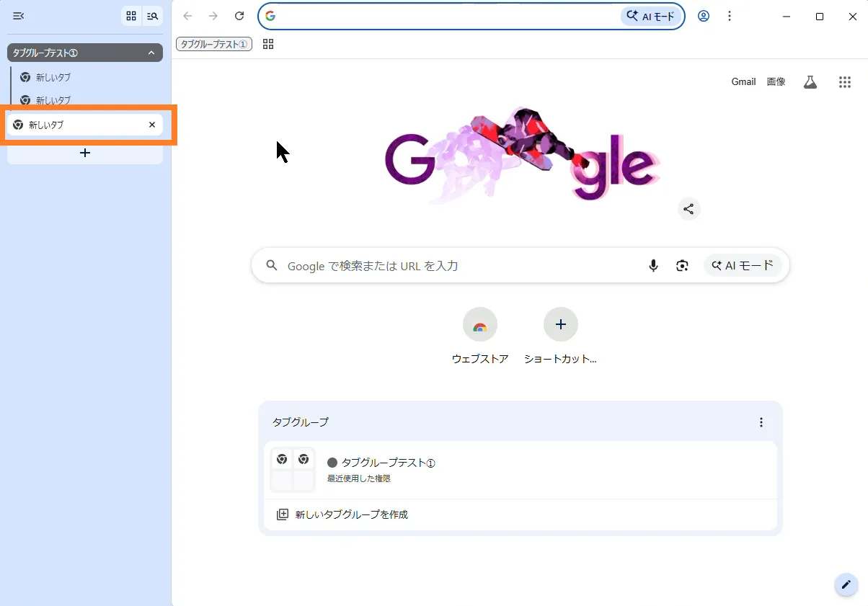Open the Gmail link
868x606 pixels.
click(x=743, y=82)
